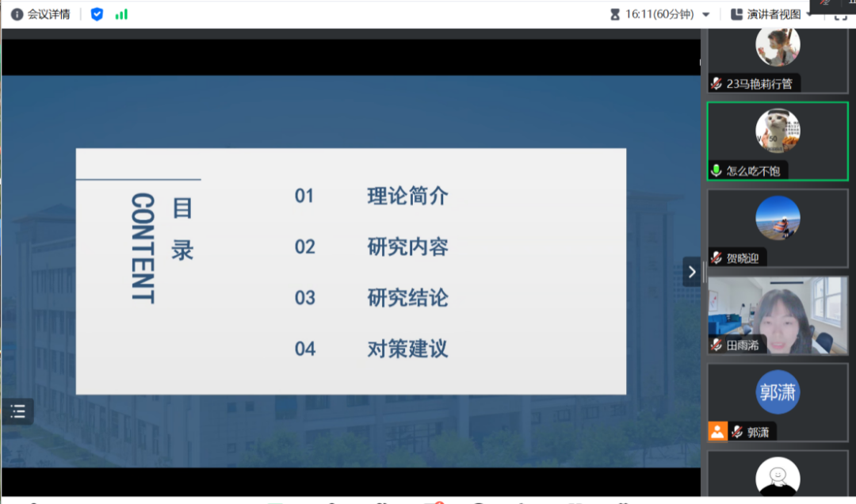Click the green microphone icon of 怎么吃不饱
The image size is (856, 504).
[717, 170]
